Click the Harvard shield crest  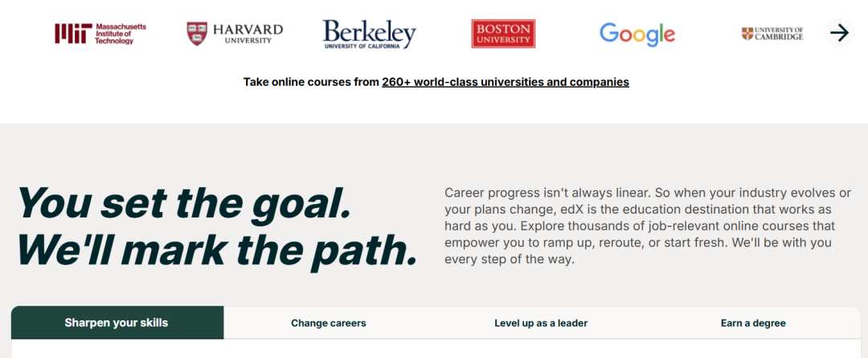197,34
